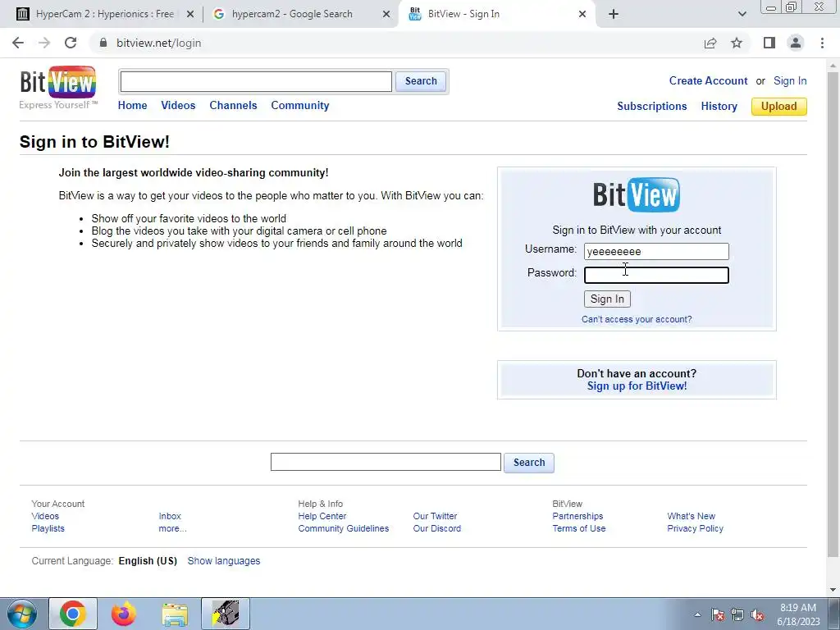Open Community Guidelines link
This screenshot has width=840, height=630.
[x=344, y=528]
